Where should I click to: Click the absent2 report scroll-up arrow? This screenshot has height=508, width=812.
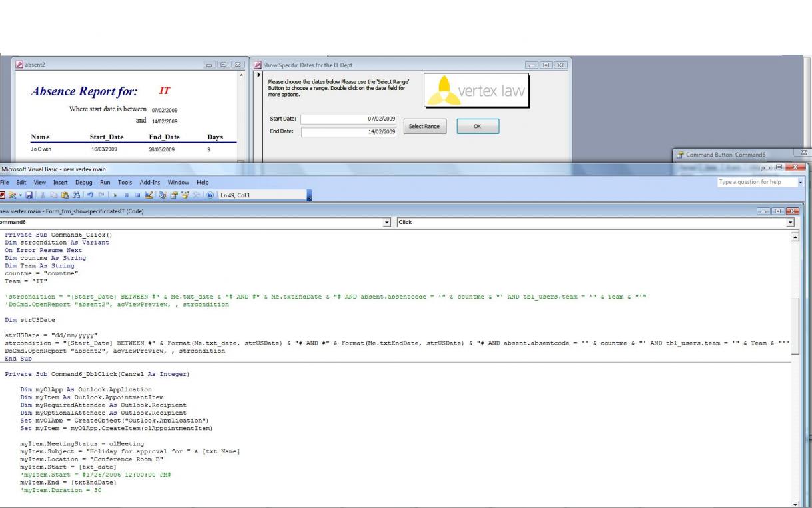point(242,77)
